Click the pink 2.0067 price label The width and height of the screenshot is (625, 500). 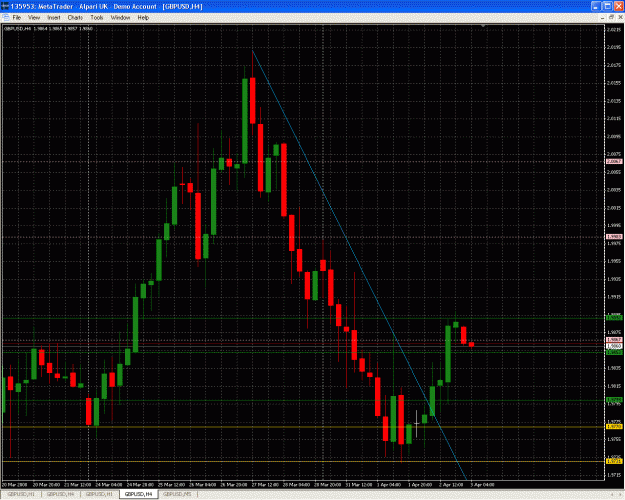click(614, 161)
